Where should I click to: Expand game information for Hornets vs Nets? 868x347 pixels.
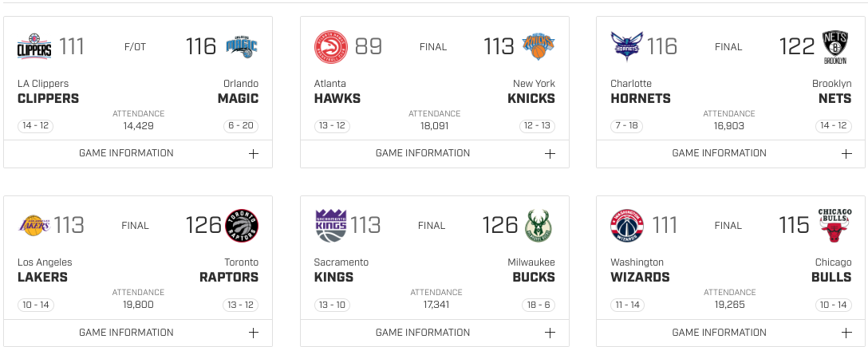click(x=731, y=153)
